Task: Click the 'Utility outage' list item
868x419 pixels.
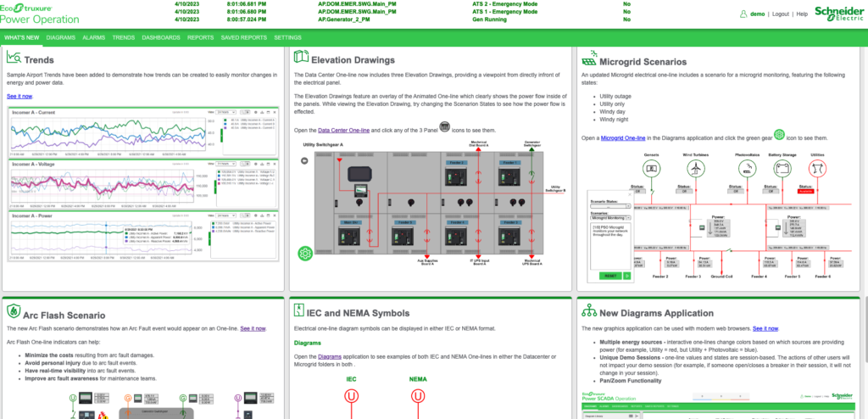Action: (615, 96)
